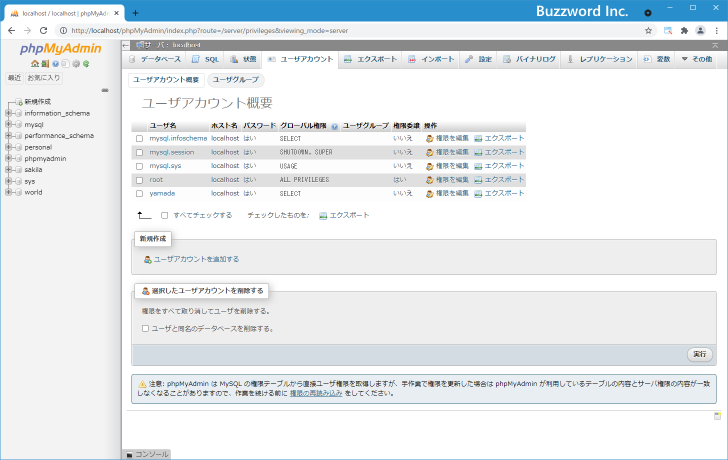Open バイナリログ tab
The height and width of the screenshot is (460, 728).
coord(529,59)
